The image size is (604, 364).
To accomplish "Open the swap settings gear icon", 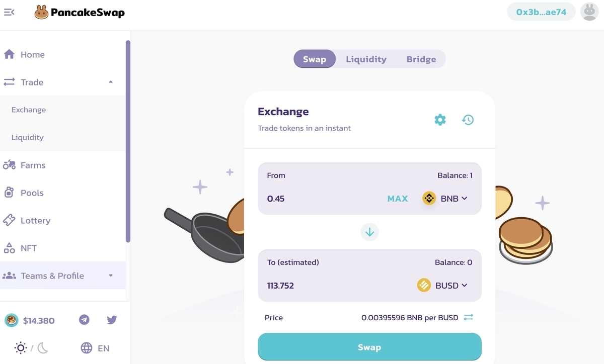I will pyautogui.click(x=440, y=120).
